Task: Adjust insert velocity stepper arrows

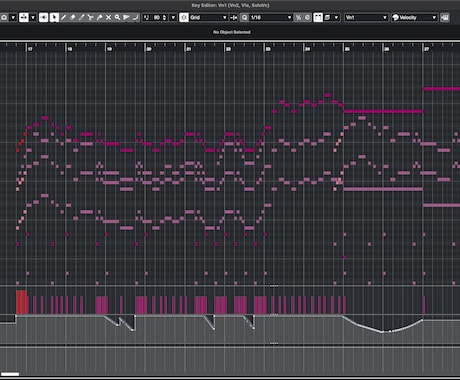Action: 164,17
